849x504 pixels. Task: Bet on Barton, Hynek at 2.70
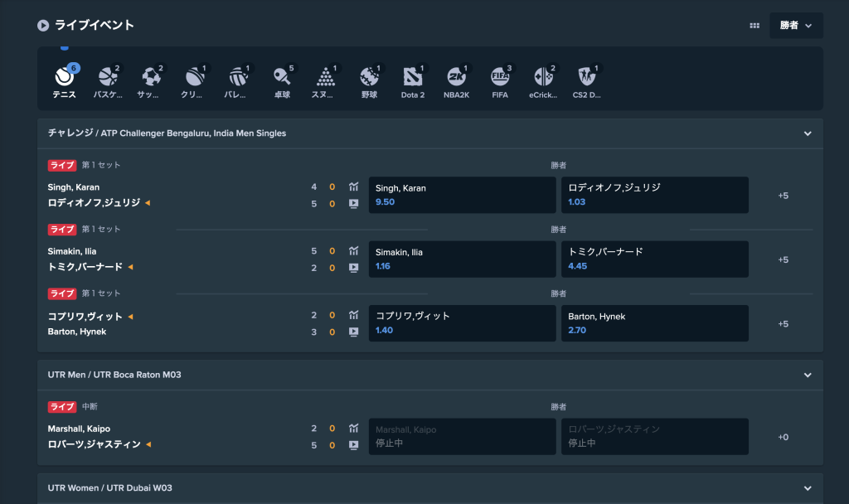(655, 323)
